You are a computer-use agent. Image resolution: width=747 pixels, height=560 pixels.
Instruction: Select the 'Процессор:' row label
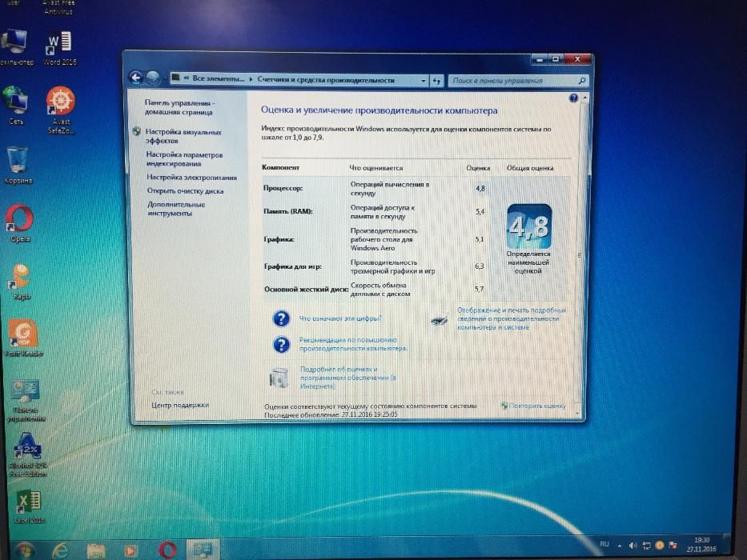tap(283, 188)
